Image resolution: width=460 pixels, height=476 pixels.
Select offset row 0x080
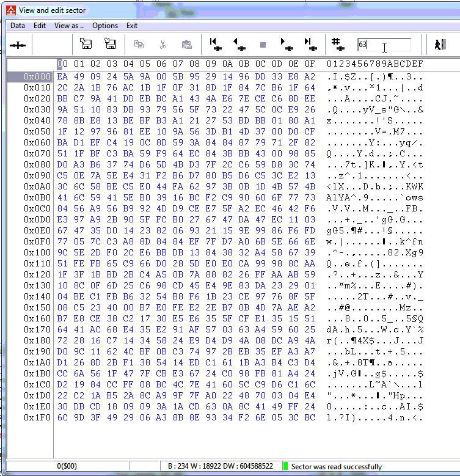37,164
